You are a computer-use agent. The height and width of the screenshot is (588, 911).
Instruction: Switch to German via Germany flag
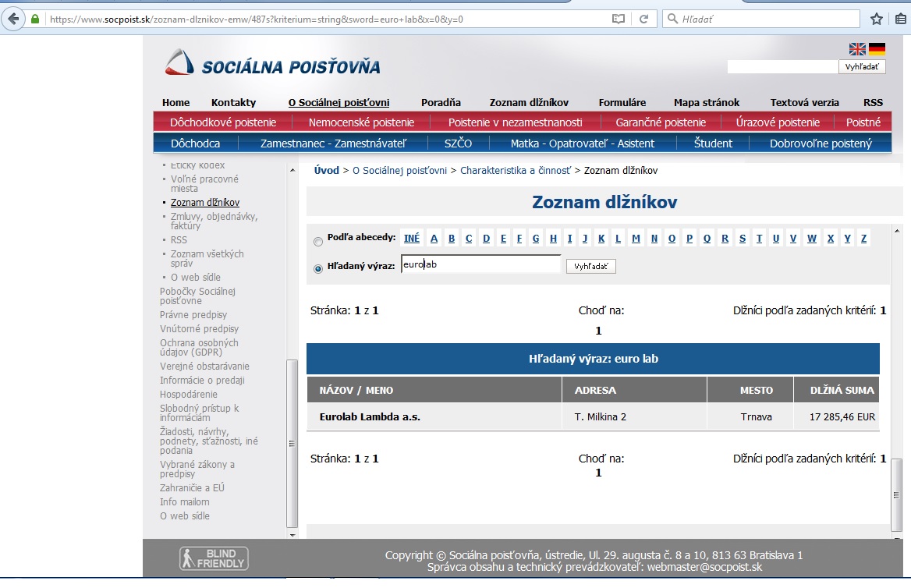[x=877, y=49]
